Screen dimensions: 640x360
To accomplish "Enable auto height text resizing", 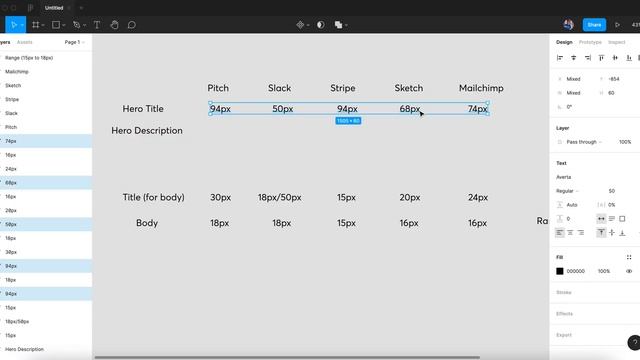I will click(612, 219).
